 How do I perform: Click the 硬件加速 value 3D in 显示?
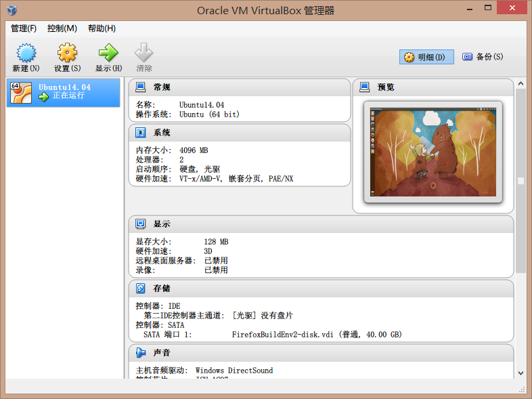pos(208,251)
